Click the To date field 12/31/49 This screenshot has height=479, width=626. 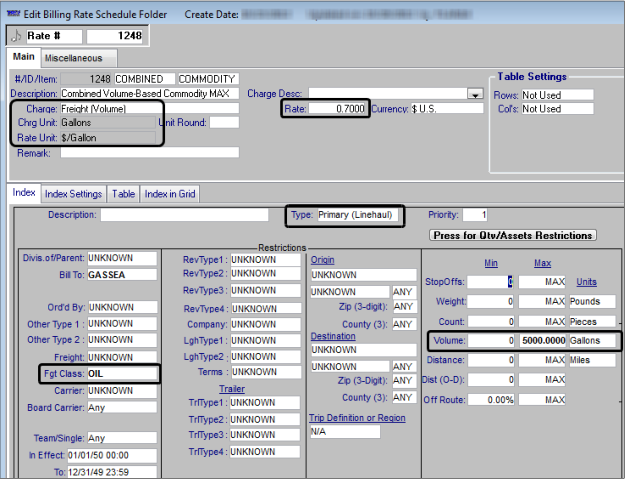click(x=112, y=472)
